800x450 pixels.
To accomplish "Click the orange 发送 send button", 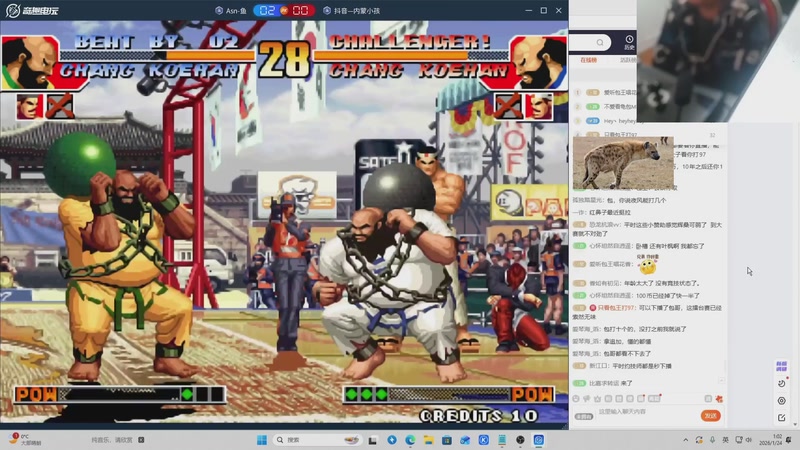I will click(x=711, y=416).
